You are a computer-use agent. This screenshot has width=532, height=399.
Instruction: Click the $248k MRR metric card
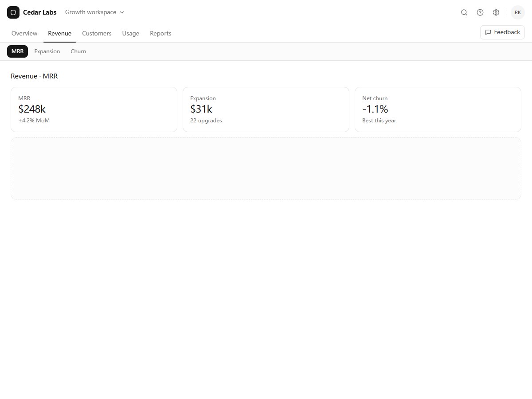pyautogui.click(x=94, y=110)
